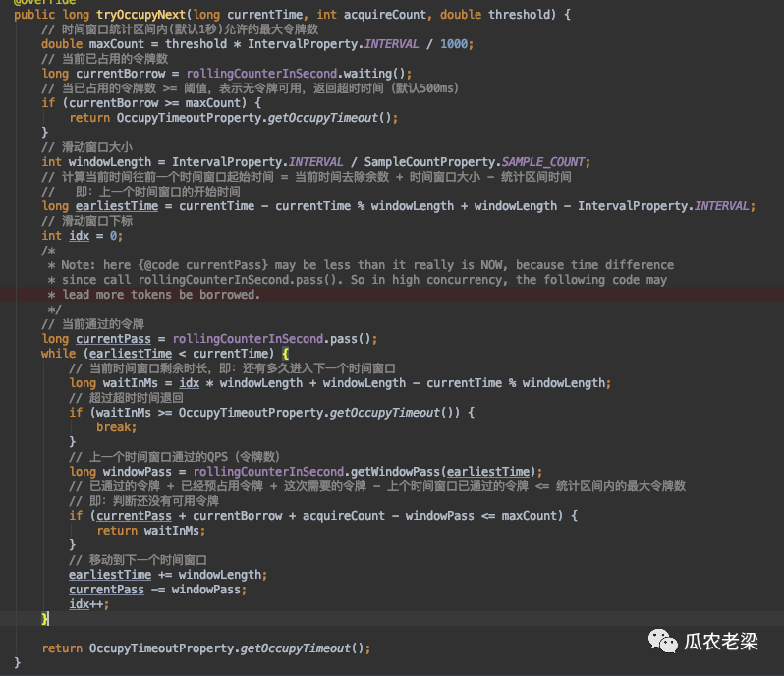Click the 'if (currentBorrow >= maxCount)' condition

[144, 103]
